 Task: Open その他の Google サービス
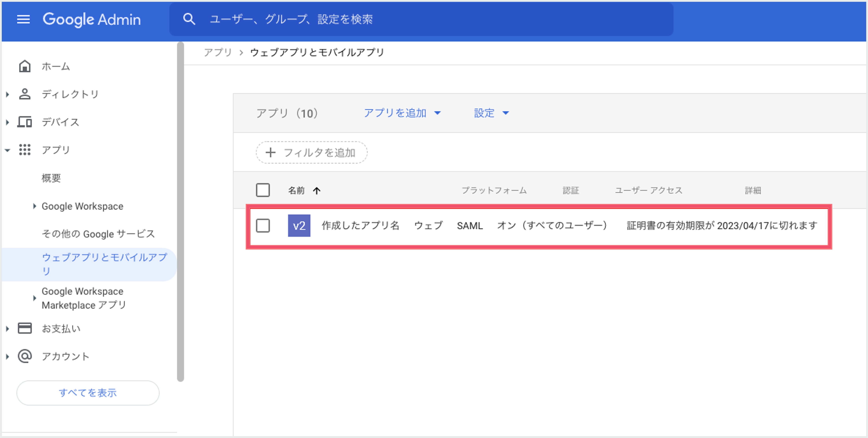[98, 234]
